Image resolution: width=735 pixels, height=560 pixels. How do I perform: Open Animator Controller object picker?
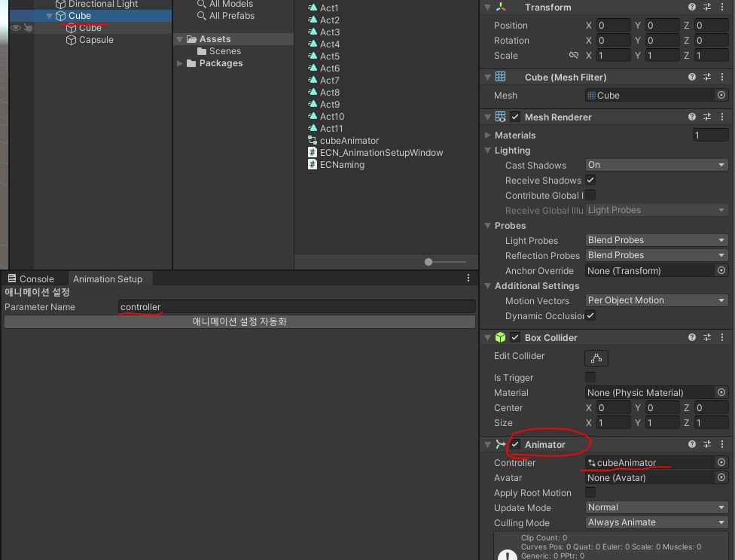721,462
